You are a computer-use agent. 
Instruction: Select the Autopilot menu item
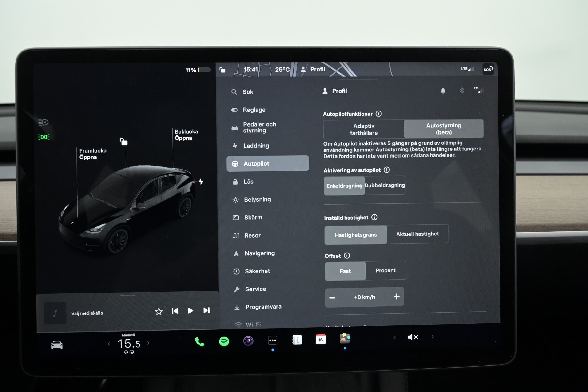(x=267, y=163)
